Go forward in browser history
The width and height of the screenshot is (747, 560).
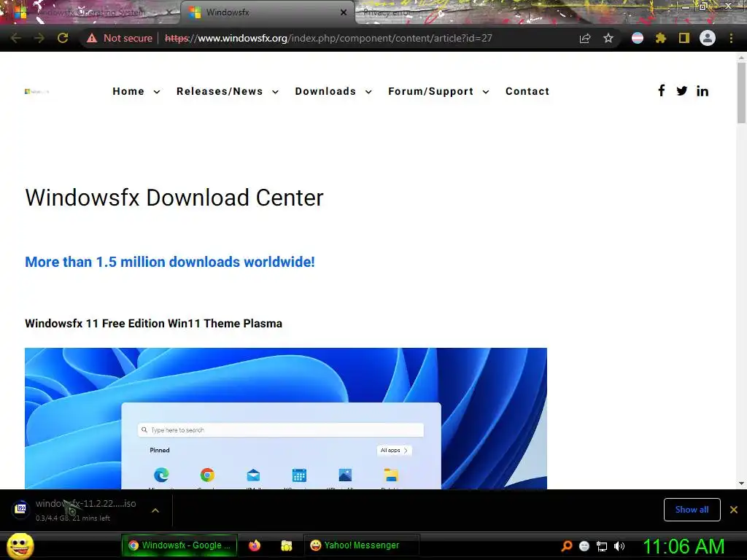tap(39, 38)
